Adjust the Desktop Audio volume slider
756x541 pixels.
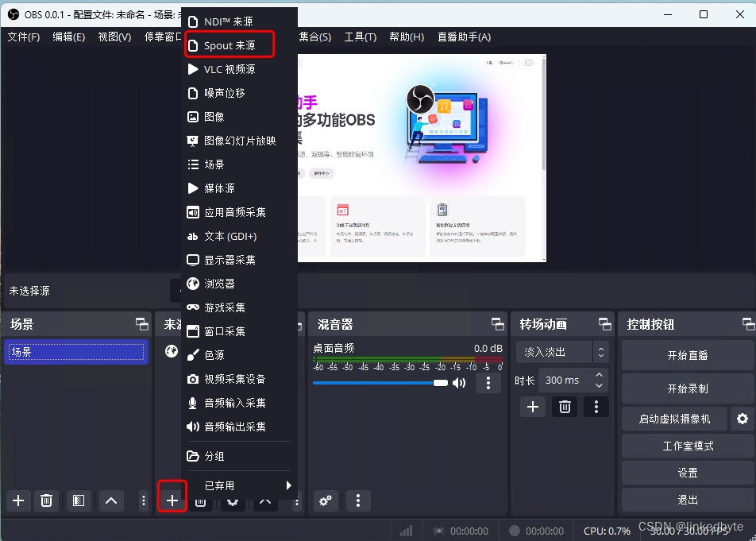point(380,383)
